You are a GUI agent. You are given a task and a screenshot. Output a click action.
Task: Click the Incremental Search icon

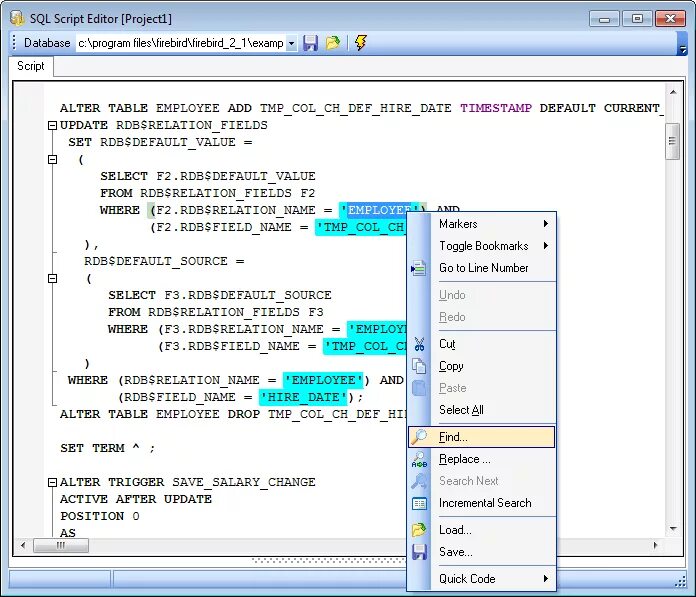pos(419,503)
